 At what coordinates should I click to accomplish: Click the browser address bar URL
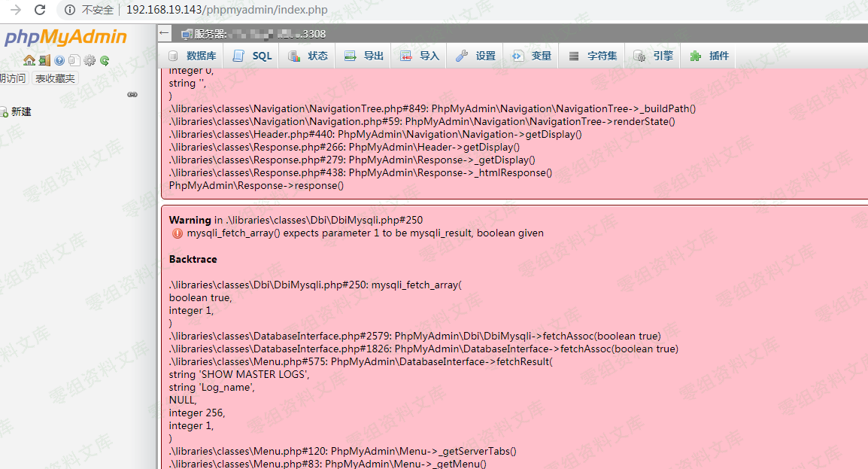point(226,10)
